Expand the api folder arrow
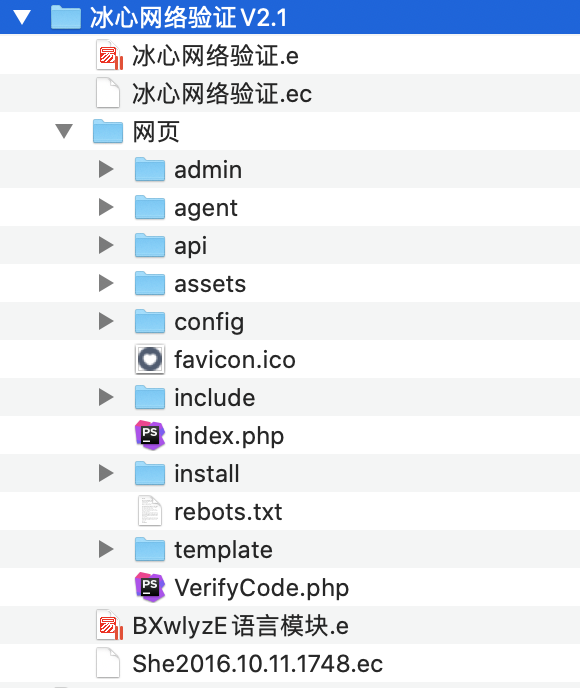Viewport: 580px width, 688px height. [x=106, y=245]
